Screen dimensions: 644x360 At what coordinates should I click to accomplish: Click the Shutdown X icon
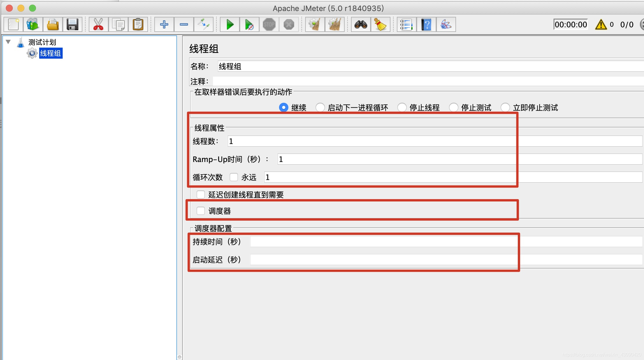[289, 24]
